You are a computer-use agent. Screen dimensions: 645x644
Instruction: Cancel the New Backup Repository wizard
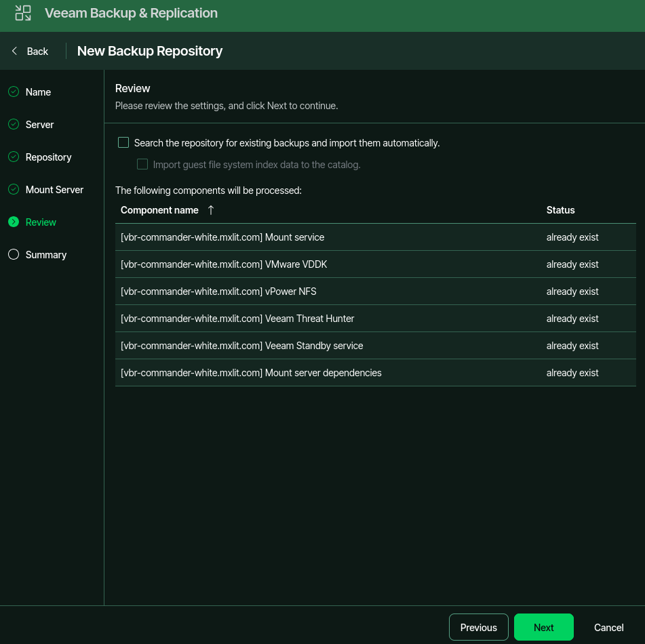pos(608,628)
